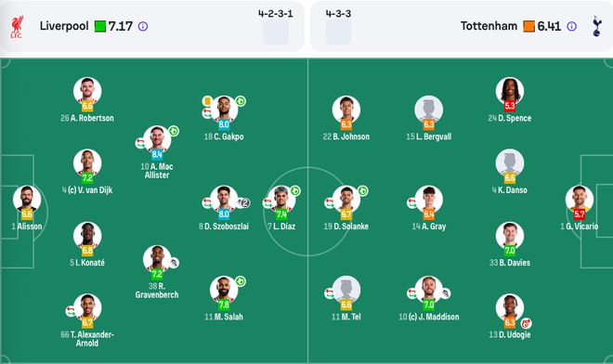Viewport: 613px width, 364px height.
Task: Open Alisson's player photo
Action: tap(27, 199)
